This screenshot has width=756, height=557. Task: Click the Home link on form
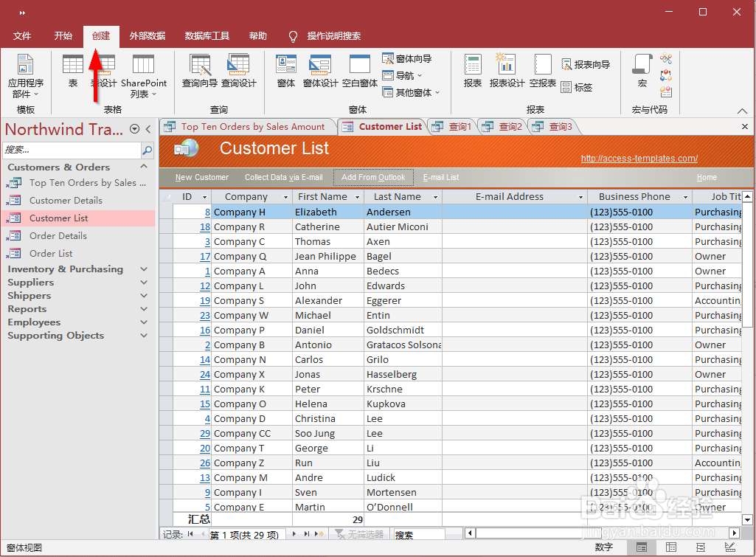click(707, 178)
